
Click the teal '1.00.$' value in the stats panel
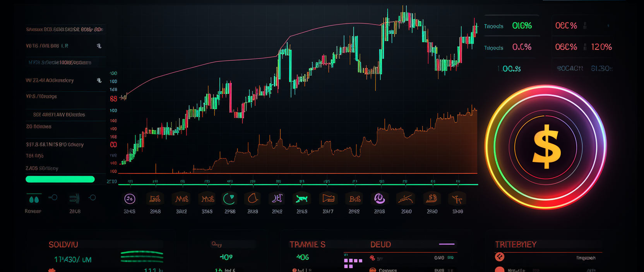(x=509, y=69)
